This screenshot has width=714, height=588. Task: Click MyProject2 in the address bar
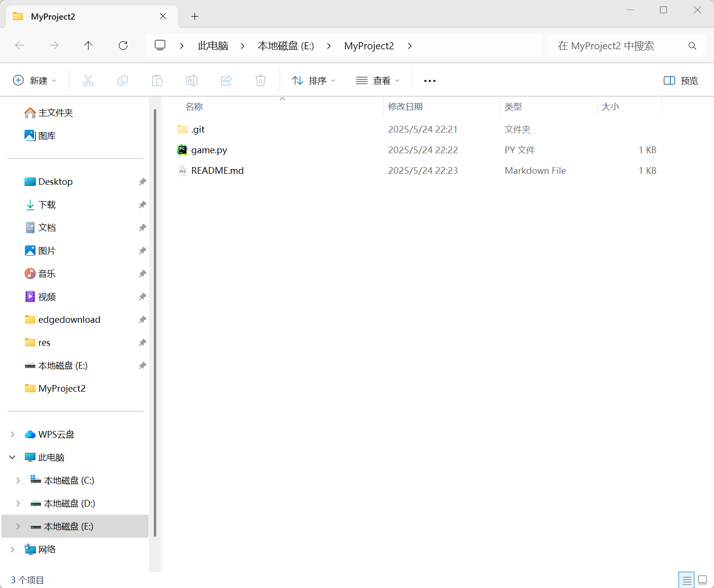coord(369,46)
